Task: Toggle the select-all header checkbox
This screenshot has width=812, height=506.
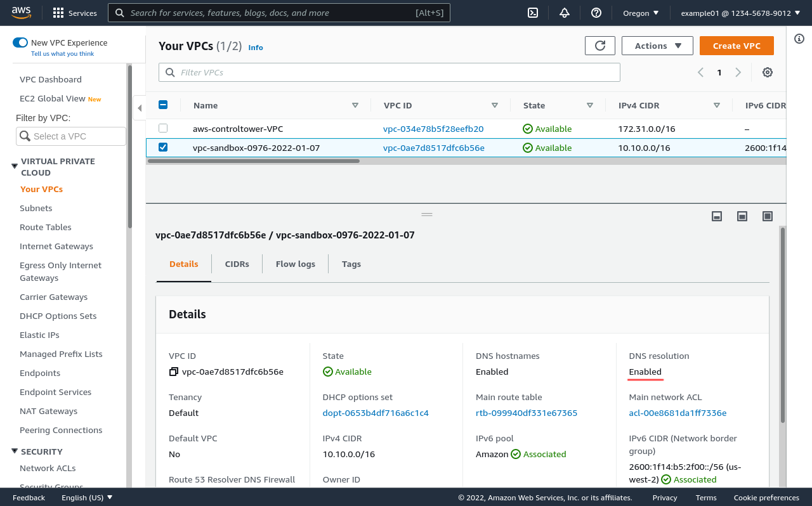Action: pos(163,105)
